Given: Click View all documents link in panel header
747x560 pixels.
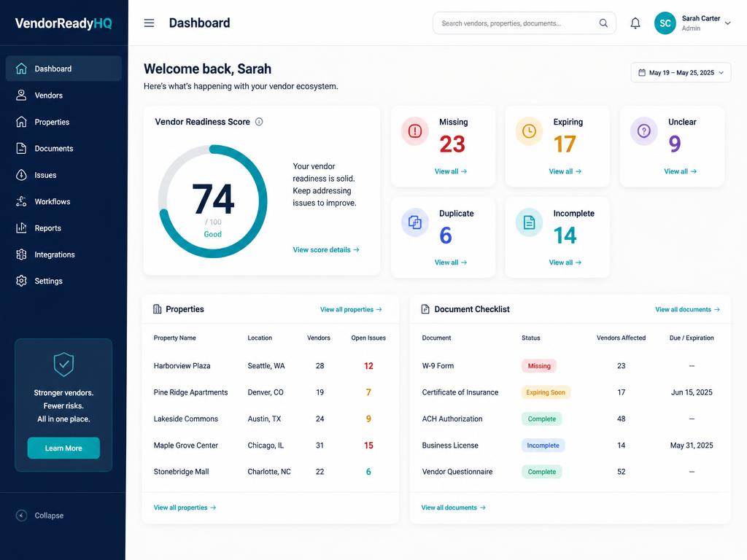Looking at the screenshot, I should pyautogui.click(x=687, y=309).
